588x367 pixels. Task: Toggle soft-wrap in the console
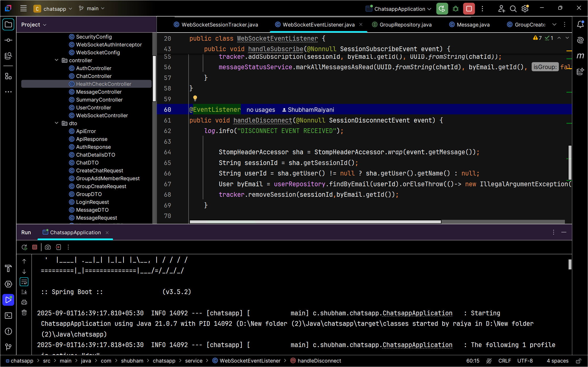tap(24, 282)
